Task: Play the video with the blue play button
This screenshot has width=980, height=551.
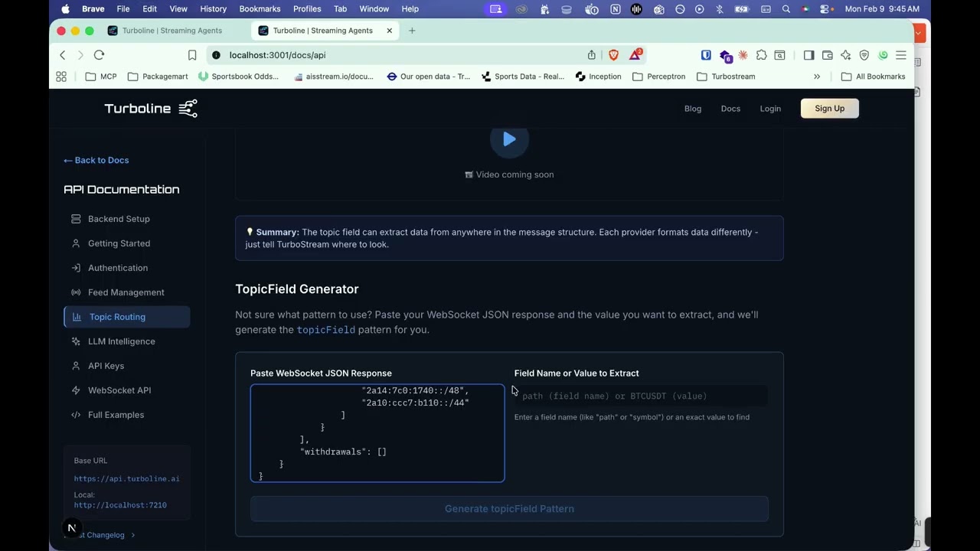Action: point(509,139)
